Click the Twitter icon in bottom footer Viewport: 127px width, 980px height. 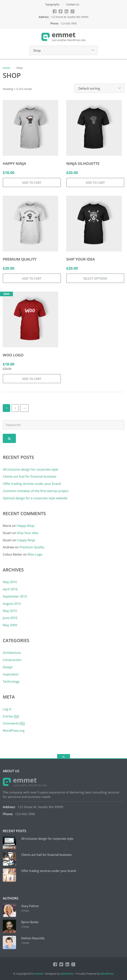point(61,964)
